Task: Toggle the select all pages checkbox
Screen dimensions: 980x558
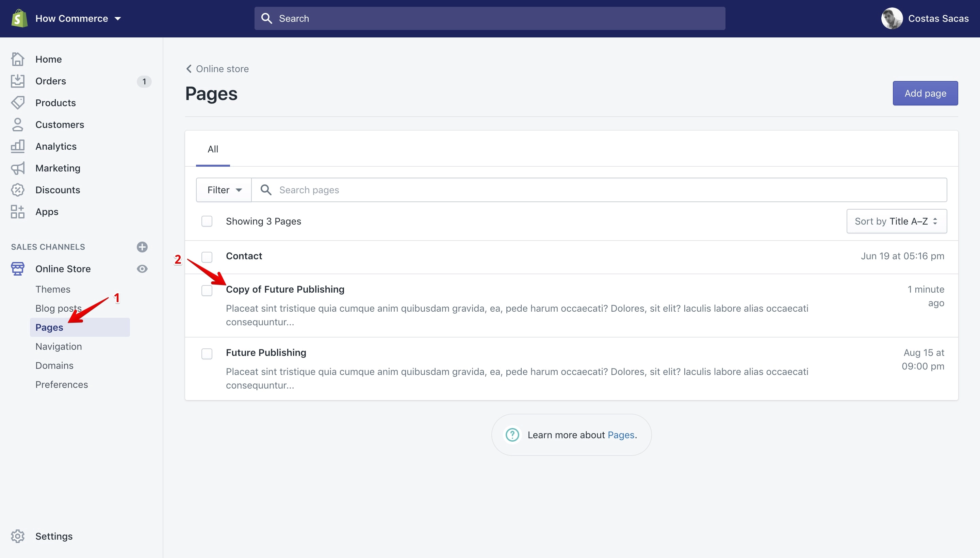Action: point(207,221)
